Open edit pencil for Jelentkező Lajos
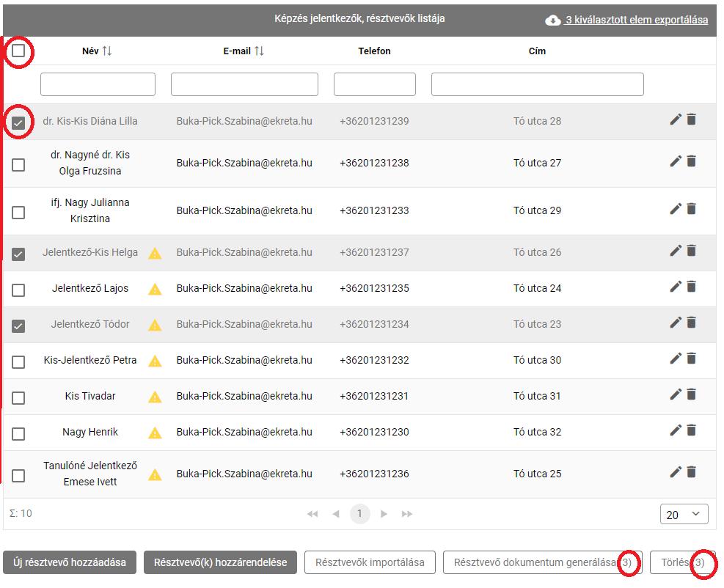Image resolution: width=724 pixels, height=588 pixels. (676, 287)
